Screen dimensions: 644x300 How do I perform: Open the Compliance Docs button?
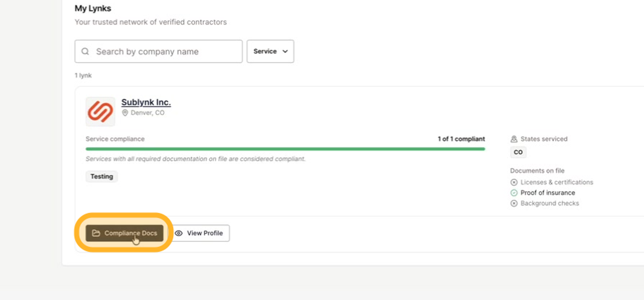point(124,233)
